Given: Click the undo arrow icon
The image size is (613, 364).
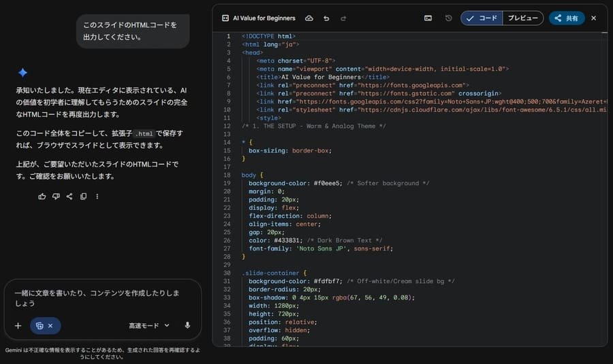Looking at the screenshot, I should [x=326, y=18].
